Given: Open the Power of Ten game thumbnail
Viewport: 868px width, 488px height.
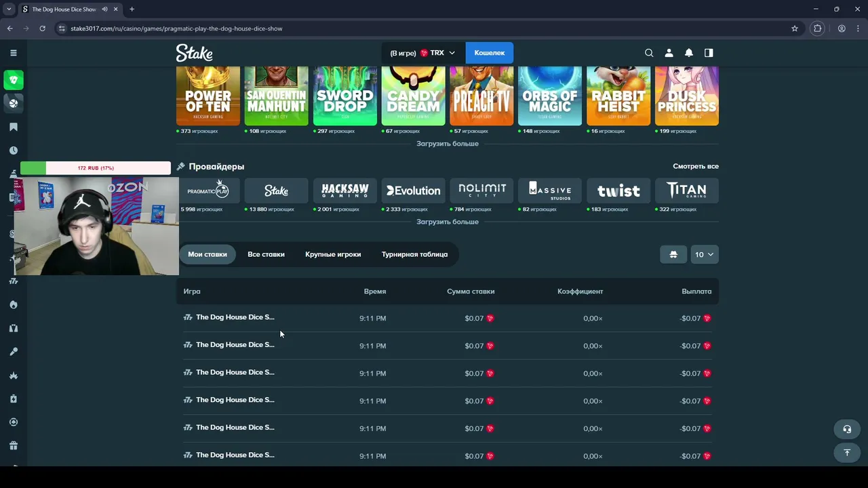Looking at the screenshot, I should (x=208, y=96).
